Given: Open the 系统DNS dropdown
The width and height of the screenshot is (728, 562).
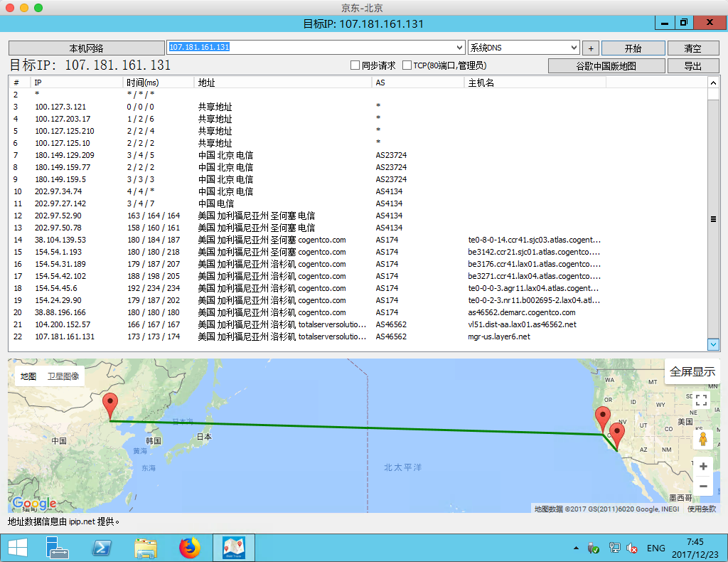Looking at the screenshot, I should 524,48.
